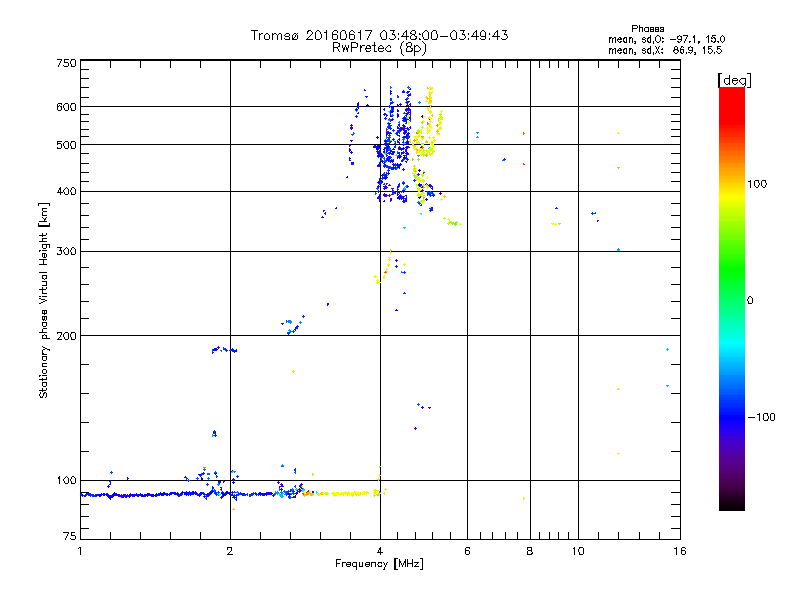Click the colorbar tick label "100"

(x=757, y=184)
